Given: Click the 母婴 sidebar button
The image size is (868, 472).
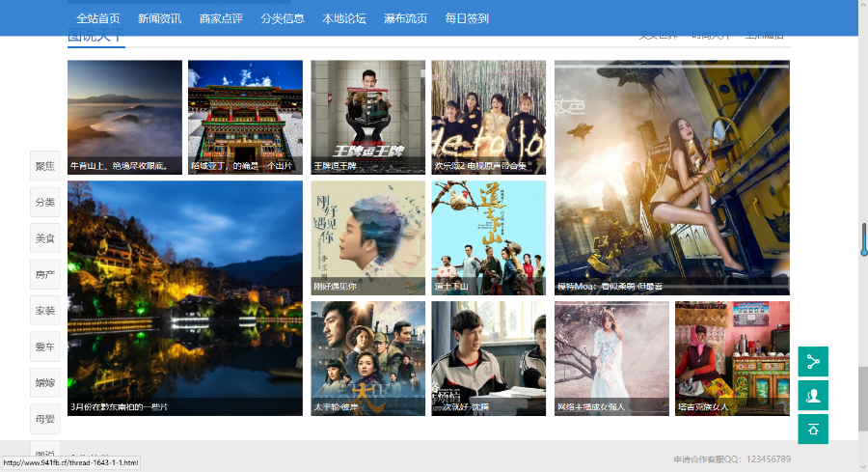Looking at the screenshot, I should pos(44,419).
